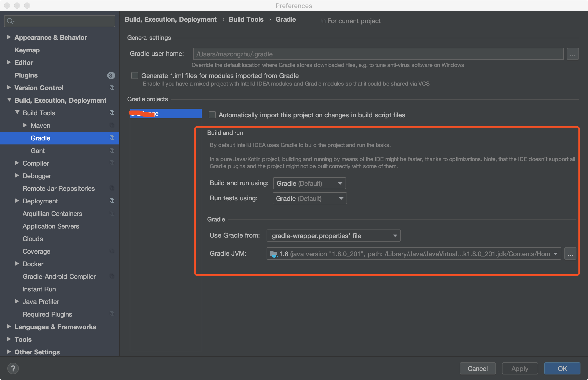The image size is (588, 380).
Task: Open Build and run using dropdown
Action: click(x=309, y=183)
